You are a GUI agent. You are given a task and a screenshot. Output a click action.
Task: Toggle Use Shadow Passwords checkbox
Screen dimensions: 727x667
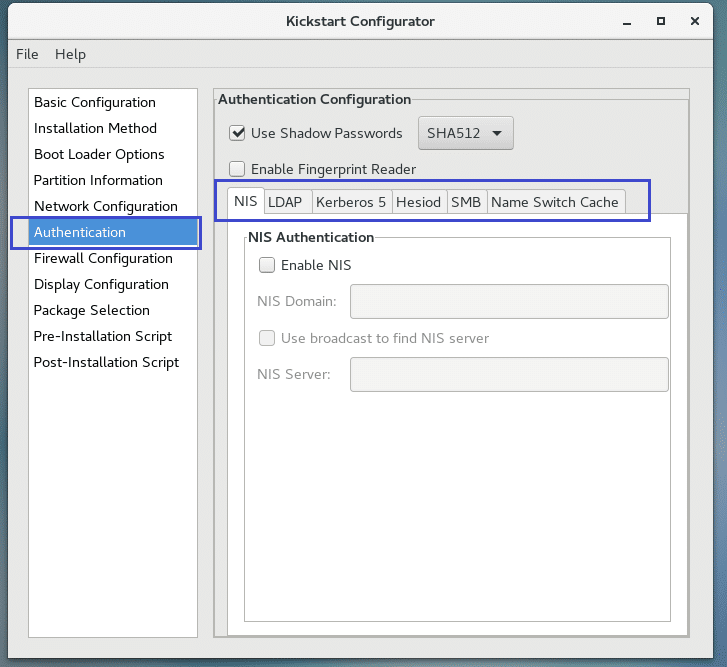[x=238, y=133]
